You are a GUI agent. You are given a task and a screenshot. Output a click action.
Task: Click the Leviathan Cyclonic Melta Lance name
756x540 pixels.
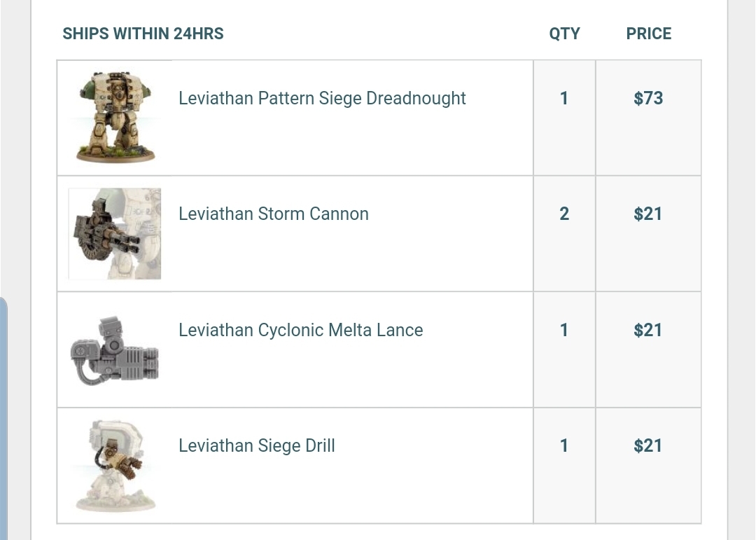(300, 330)
